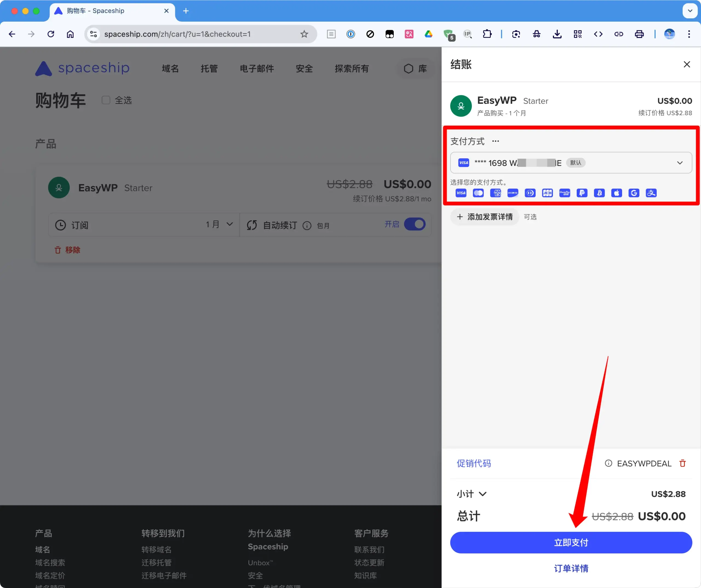Open the 探索所有 menu
701x588 pixels.
point(352,69)
